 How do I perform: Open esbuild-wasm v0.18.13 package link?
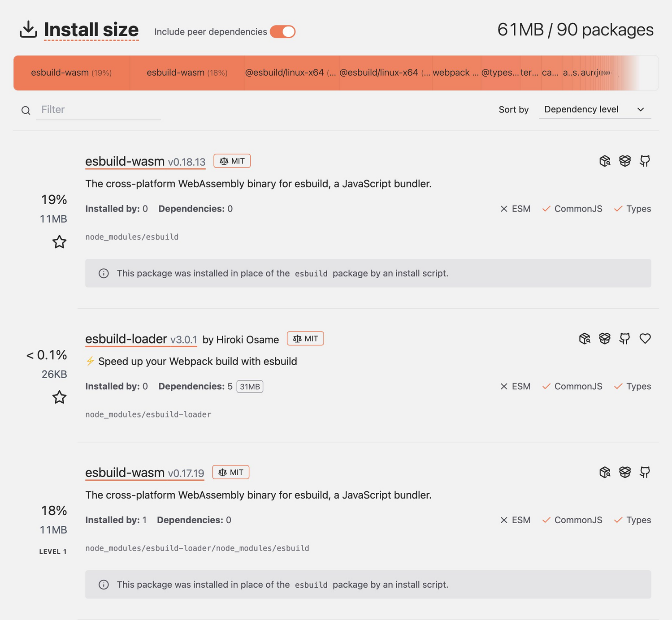pos(145,161)
